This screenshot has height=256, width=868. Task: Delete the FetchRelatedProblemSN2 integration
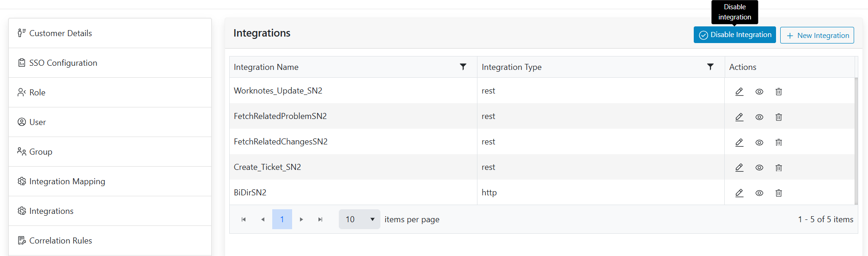tap(778, 117)
